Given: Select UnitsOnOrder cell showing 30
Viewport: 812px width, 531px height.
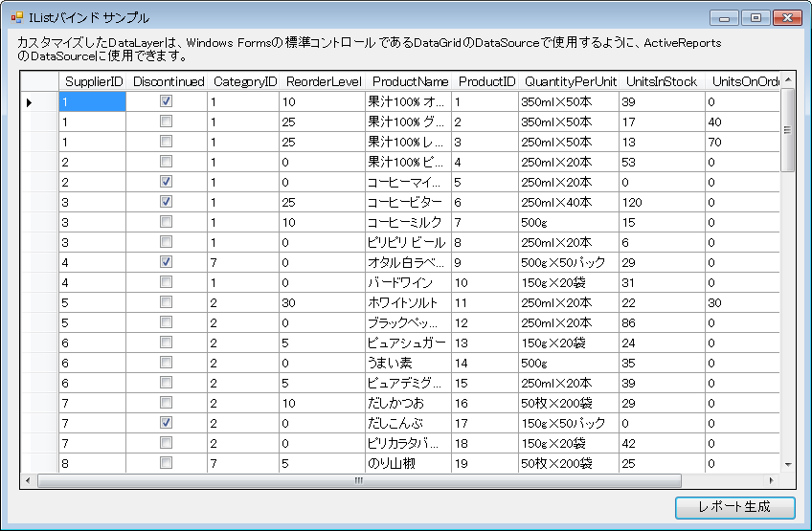Looking at the screenshot, I should [x=743, y=302].
